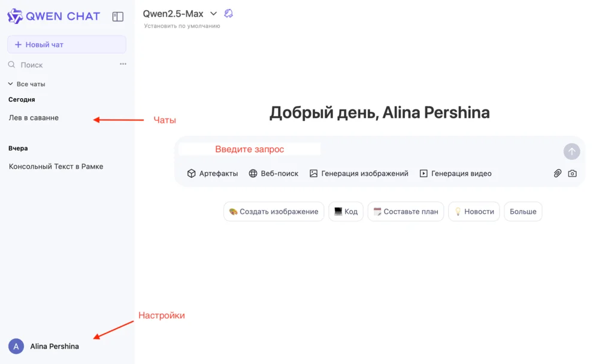Start a new chat with Новый чат
The image size is (599, 364).
point(66,44)
